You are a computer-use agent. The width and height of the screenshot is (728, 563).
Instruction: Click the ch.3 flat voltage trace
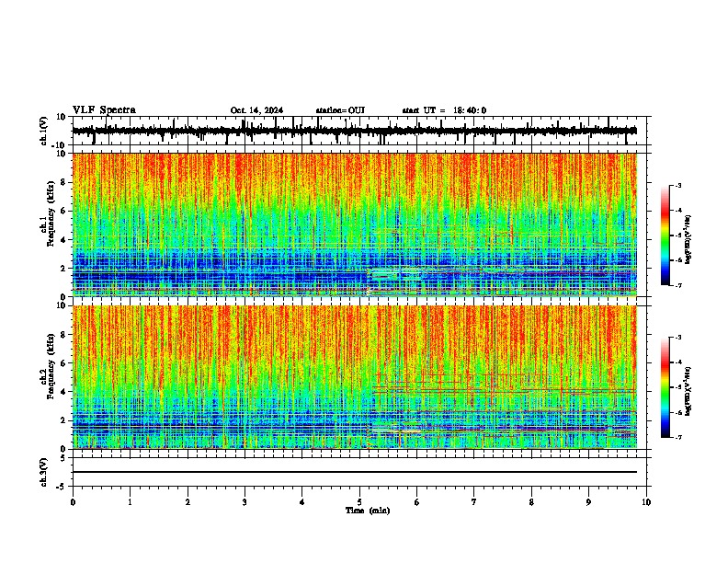355,472
